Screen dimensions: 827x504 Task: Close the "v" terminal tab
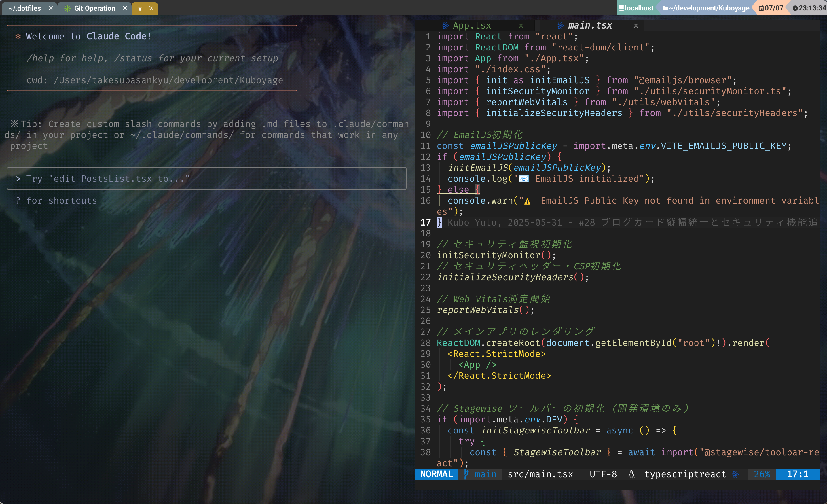[x=151, y=8]
